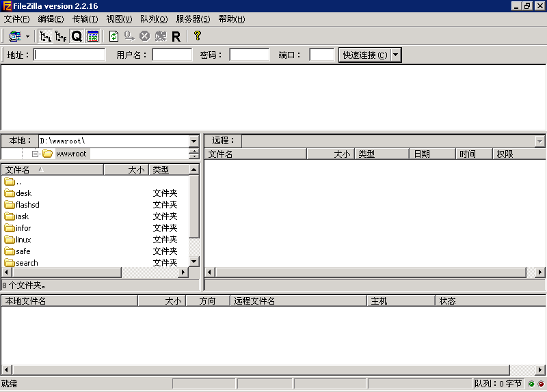
Task: Open the 服务器(S) menu
Action: coord(193,19)
